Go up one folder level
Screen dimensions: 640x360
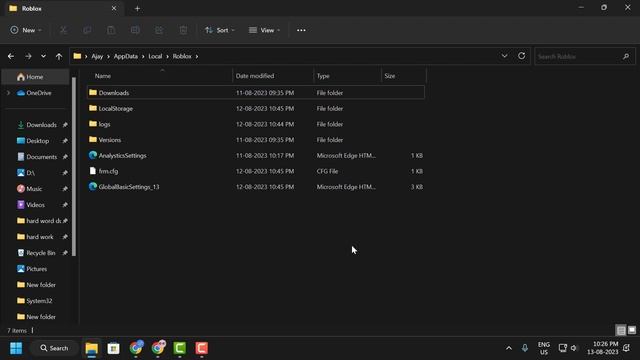coord(59,56)
